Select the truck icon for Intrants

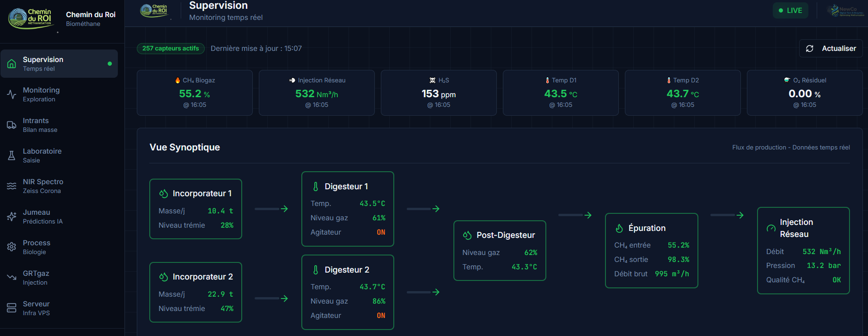(12, 125)
